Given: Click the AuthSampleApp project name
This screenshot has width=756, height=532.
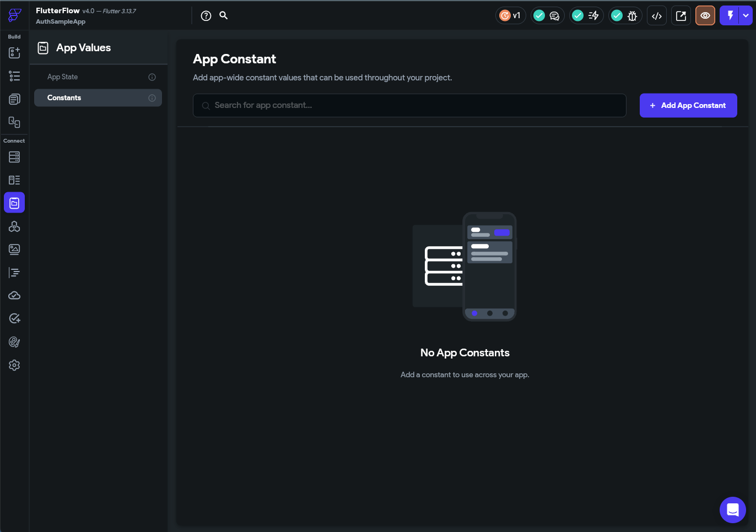Looking at the screenshot, I should (61, 21).
